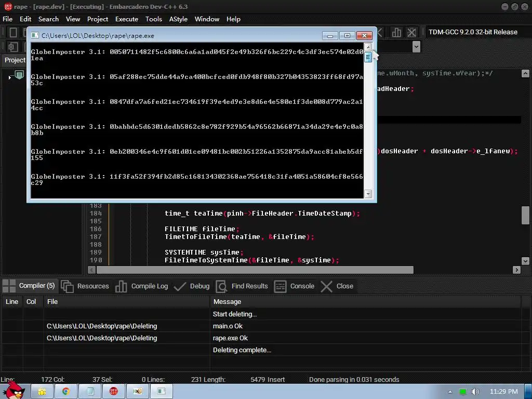Click the console window scroll-up arrow

(368, 47)
